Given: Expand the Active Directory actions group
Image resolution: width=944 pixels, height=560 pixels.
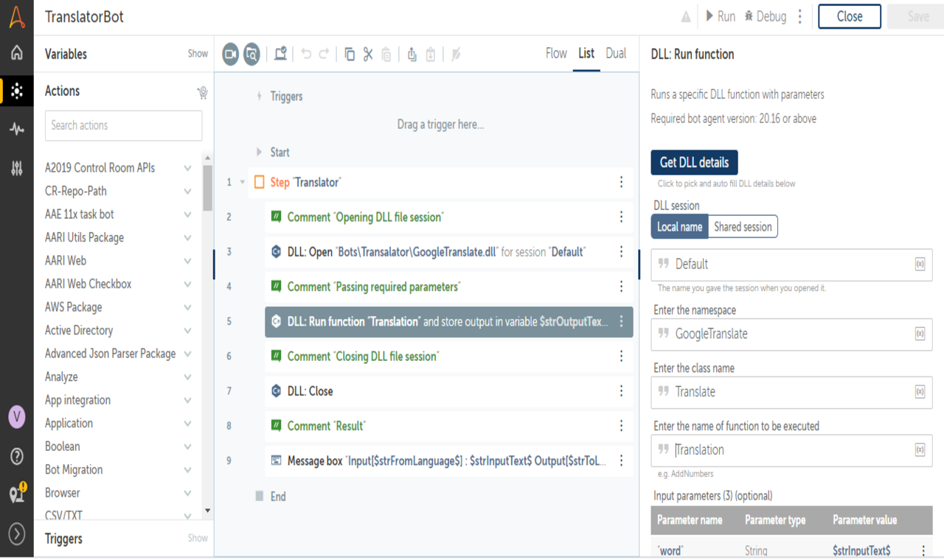Looking at the screenshot, I should [x=187, y=330].
